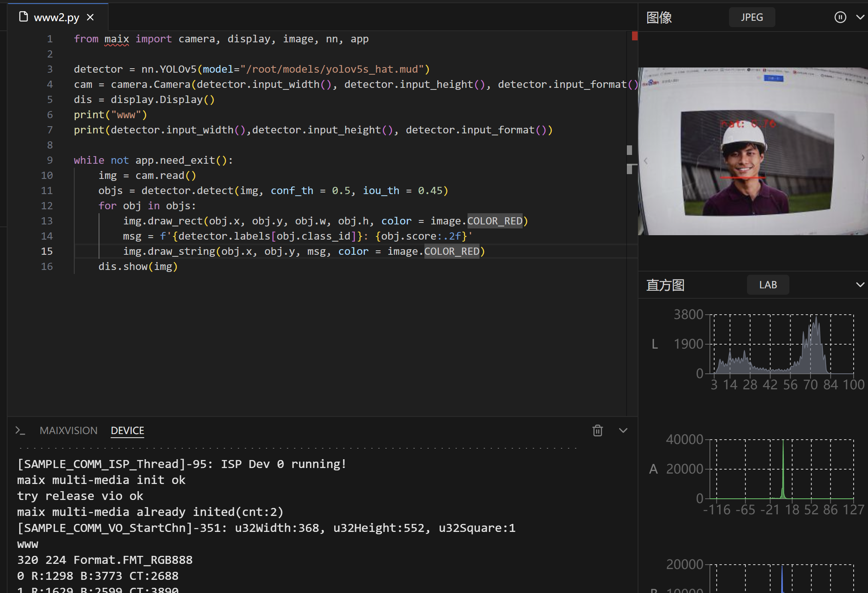Screen dimensions: 868x593
Task: Collapse the terminal panel with the chevron
Action: pos(623,430)
